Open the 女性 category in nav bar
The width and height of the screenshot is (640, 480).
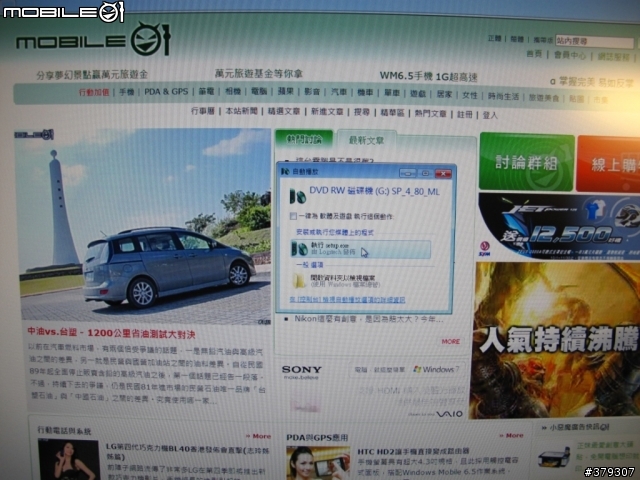click(470, 95)
